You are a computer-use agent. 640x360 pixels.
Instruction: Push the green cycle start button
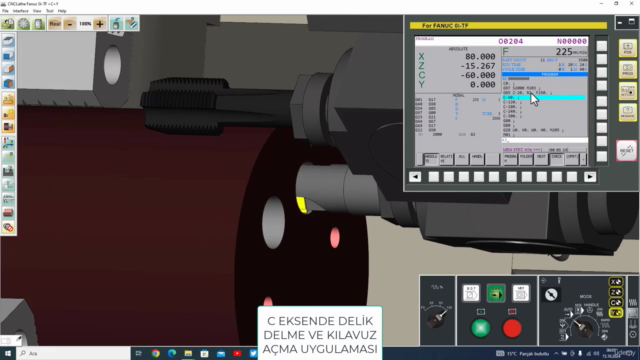[x=480, y=328]
